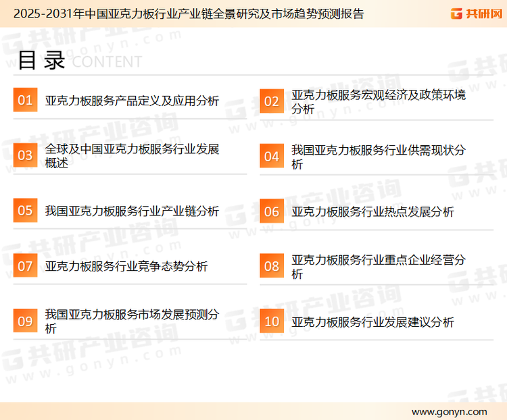
Task: Visit the www.gonyn.com footer link
Action: 449,412
